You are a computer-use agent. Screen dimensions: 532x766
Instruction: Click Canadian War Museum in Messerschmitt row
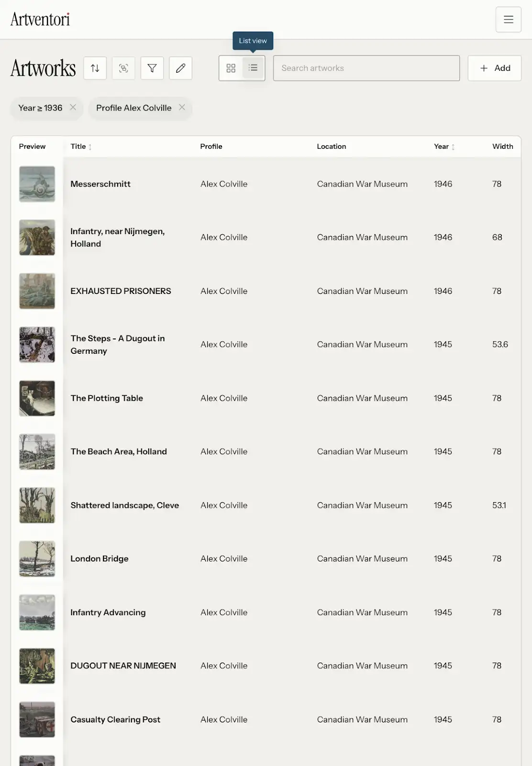[x=362, y=184]
